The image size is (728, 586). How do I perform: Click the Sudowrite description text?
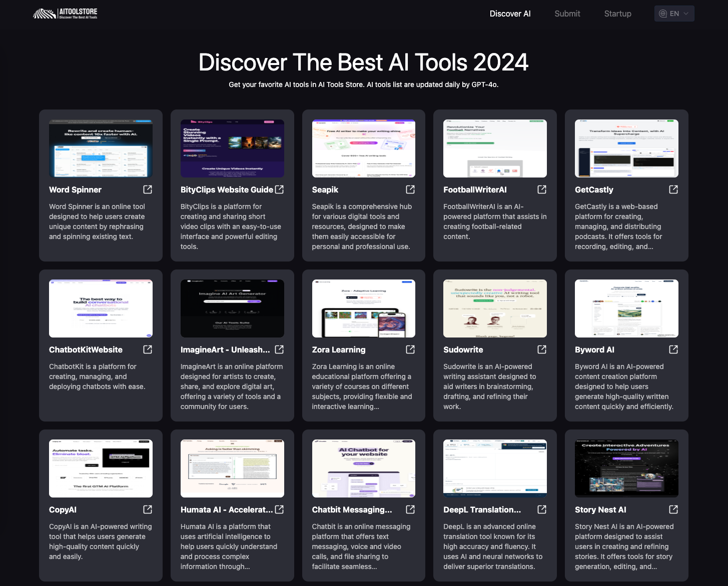[x=490, y=386]
